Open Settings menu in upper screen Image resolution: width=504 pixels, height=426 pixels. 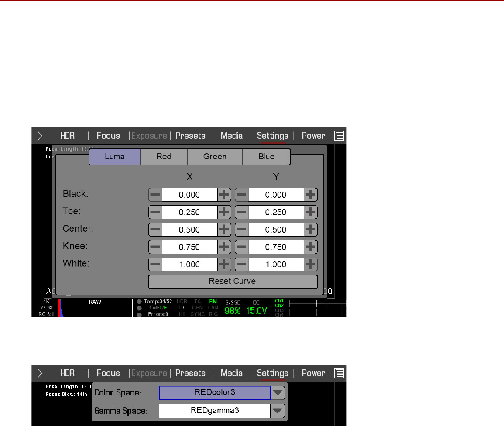coord(273,136)
